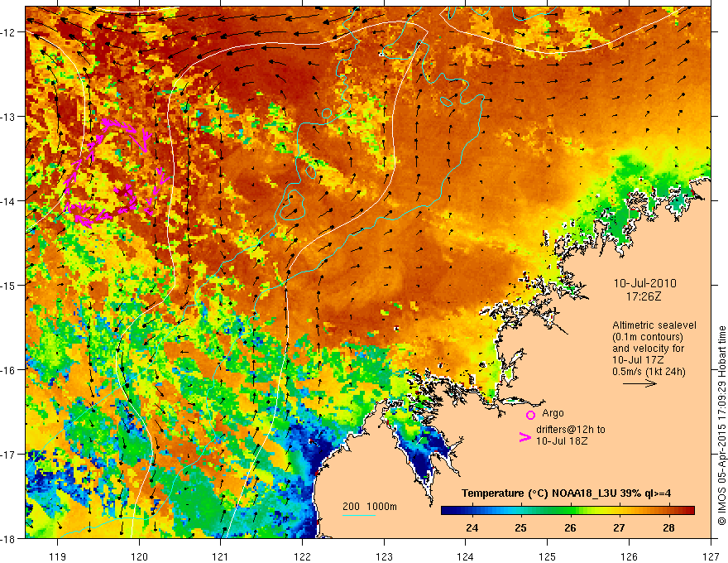Click the cyan 200 1000m bathymetry legend line
Screen dimensions: 728x563
359,515
